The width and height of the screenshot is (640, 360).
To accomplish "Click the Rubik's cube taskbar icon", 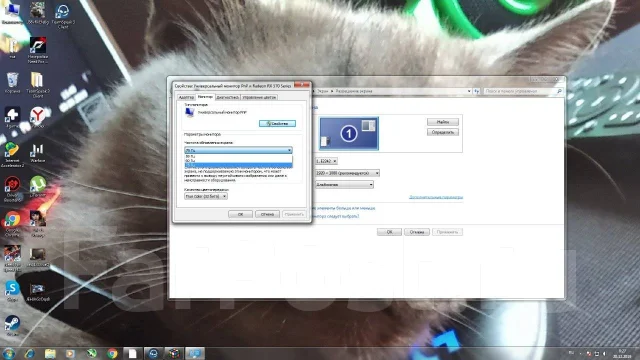I will [x=174, y=353].
